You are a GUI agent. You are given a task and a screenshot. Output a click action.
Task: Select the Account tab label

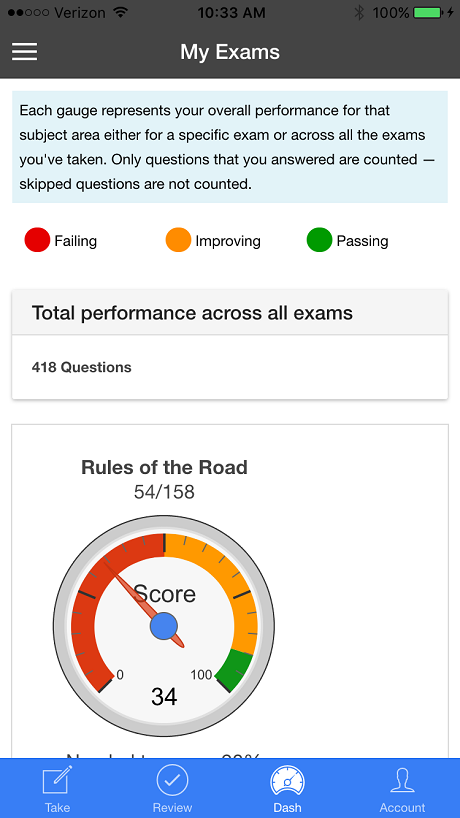pos(402,808)
